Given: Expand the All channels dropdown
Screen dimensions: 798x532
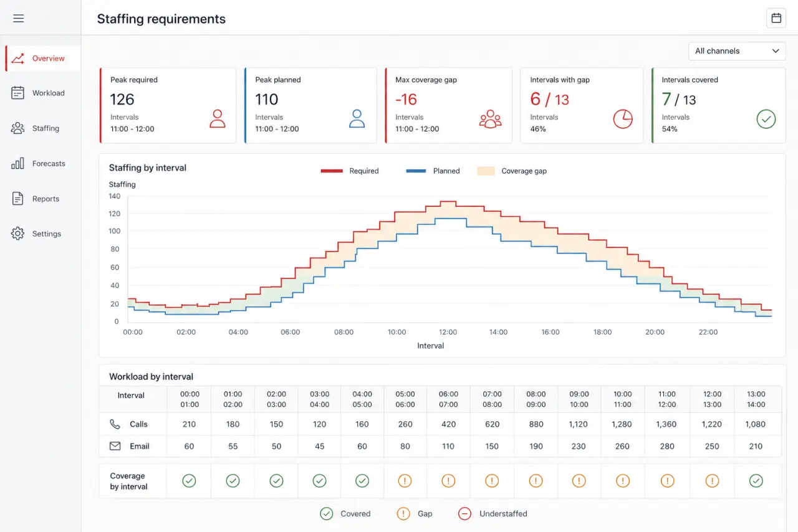Looking at the screenshot, I should point(737,51).
